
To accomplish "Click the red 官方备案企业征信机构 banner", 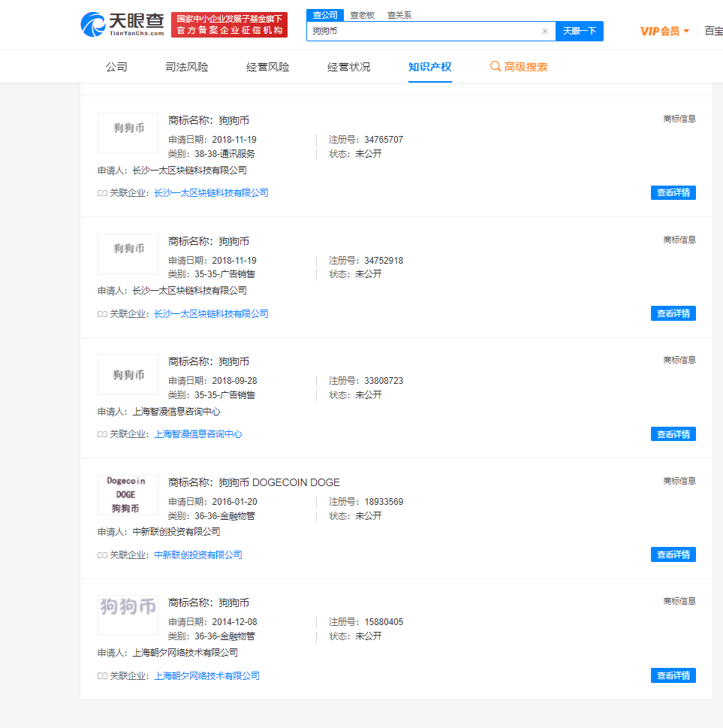I will pos(229,25).
